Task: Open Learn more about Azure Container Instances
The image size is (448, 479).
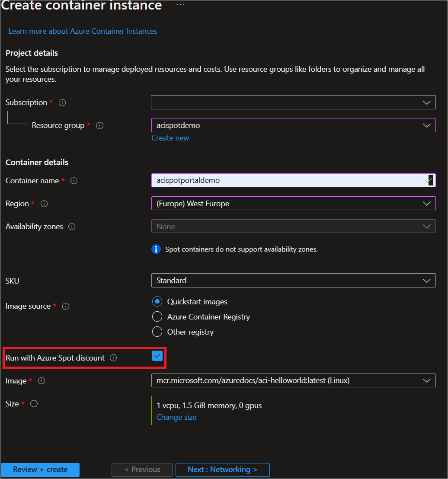Action: [83, 31]
